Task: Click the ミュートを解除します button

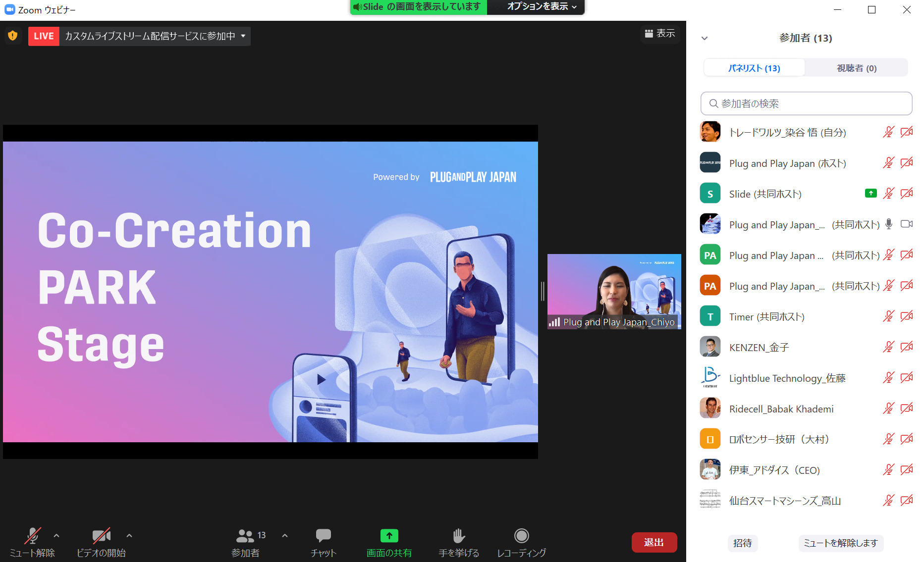Action: coord(840,543)
